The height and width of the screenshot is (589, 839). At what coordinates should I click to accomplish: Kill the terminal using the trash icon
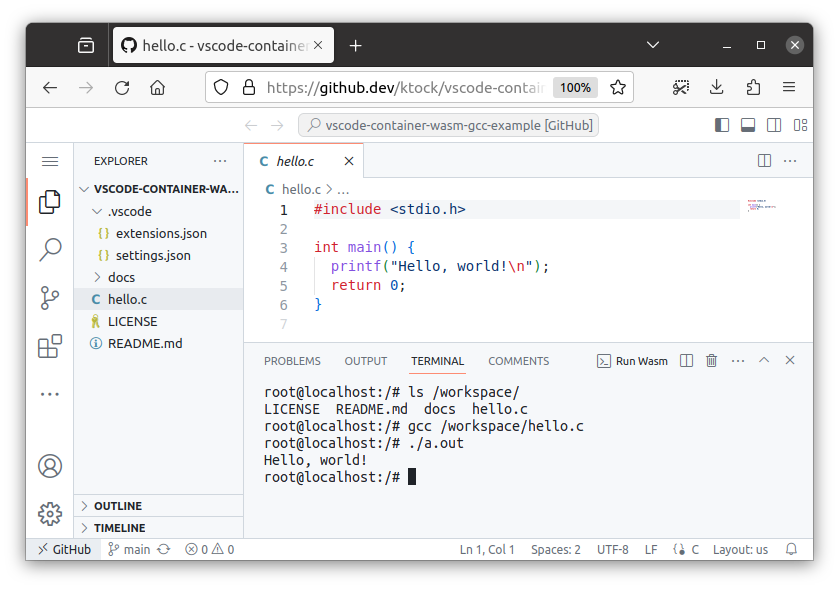click(711, 361)
